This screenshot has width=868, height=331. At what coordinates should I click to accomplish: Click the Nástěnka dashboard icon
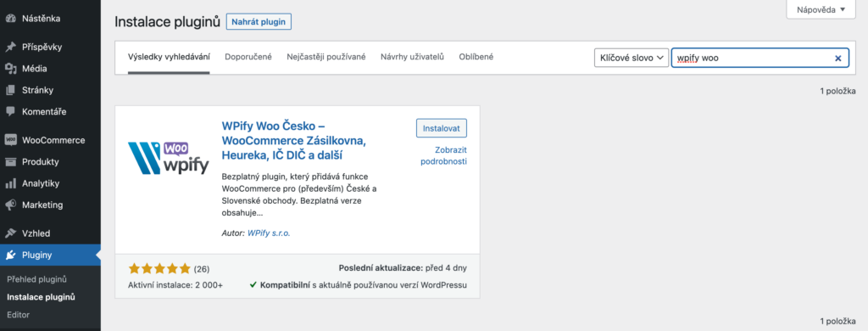(10, 19)
